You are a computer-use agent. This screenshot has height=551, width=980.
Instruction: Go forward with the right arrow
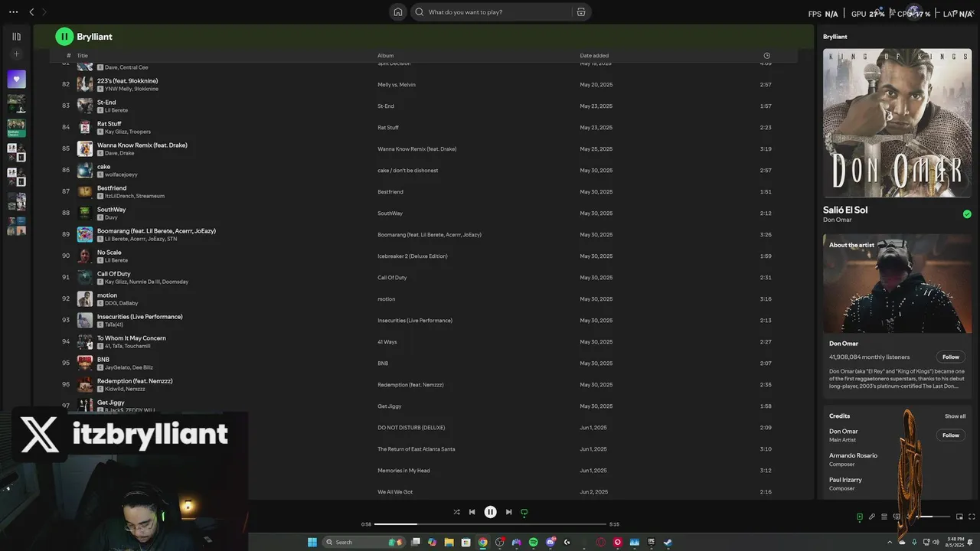click(44, 11)
